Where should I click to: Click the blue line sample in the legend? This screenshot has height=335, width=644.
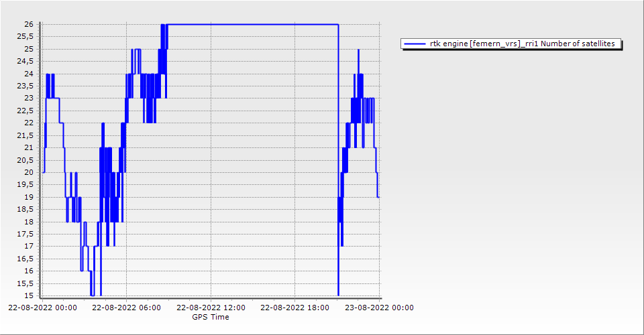tap(415, 44)
